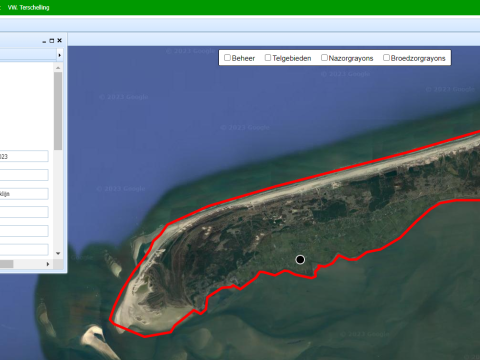Select the black location marker on map
The height and width of the screenshot is (360, 480).
[300, 259]
